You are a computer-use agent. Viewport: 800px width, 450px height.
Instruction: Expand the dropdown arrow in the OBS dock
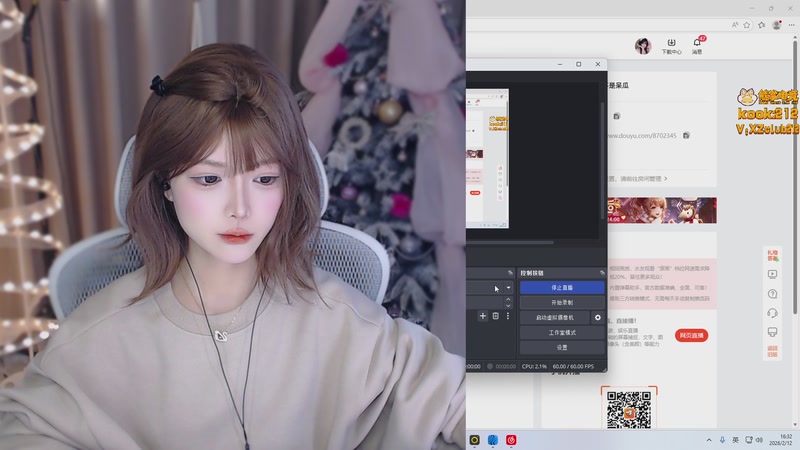click(508, 288)
